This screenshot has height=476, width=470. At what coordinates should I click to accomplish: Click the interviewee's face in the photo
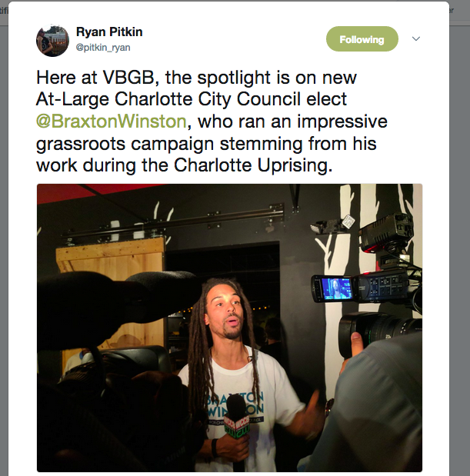(227, 313)
